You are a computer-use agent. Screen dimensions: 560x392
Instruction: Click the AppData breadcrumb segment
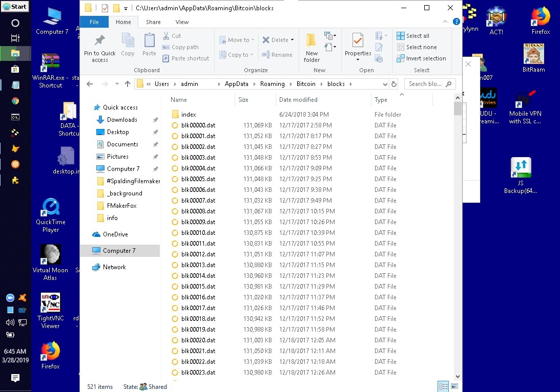pyautogui.click(x=236, y=84)
